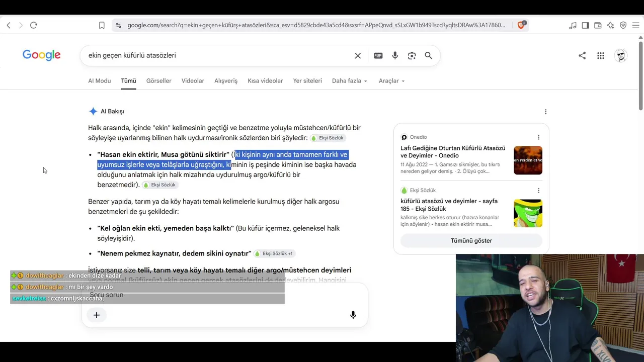Viewport: 644px width, 362px height.
Task: Open the browser hamburger menu
Action: click(x=635, y=25)
